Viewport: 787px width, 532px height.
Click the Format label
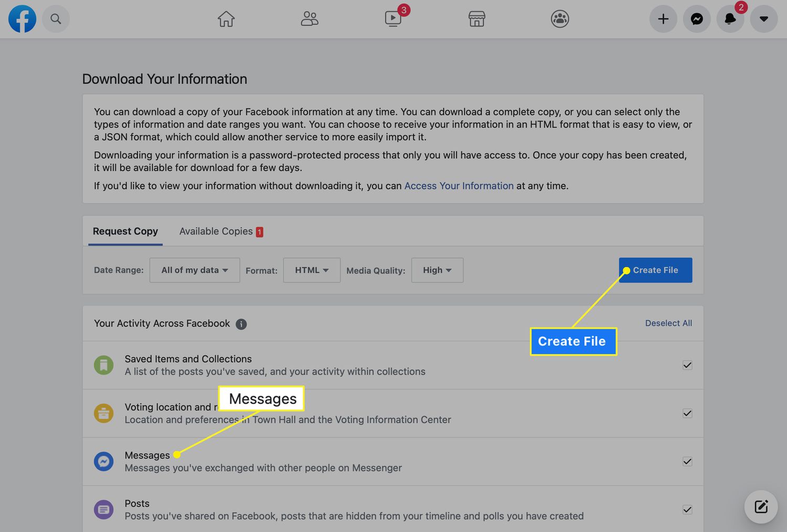[x=261, y=271]
